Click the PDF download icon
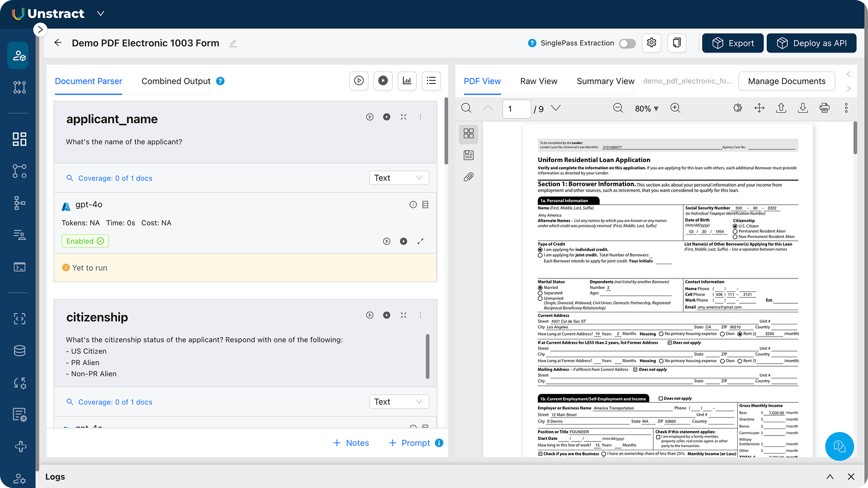Viewport: 868px width, 488px height. tap(803, 108)
